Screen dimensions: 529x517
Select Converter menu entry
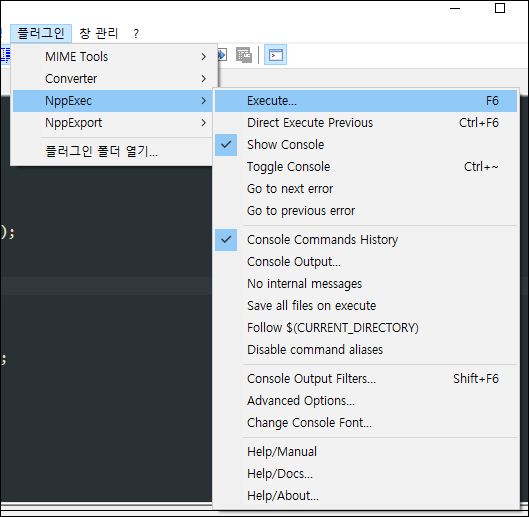(x=113, y=79)
